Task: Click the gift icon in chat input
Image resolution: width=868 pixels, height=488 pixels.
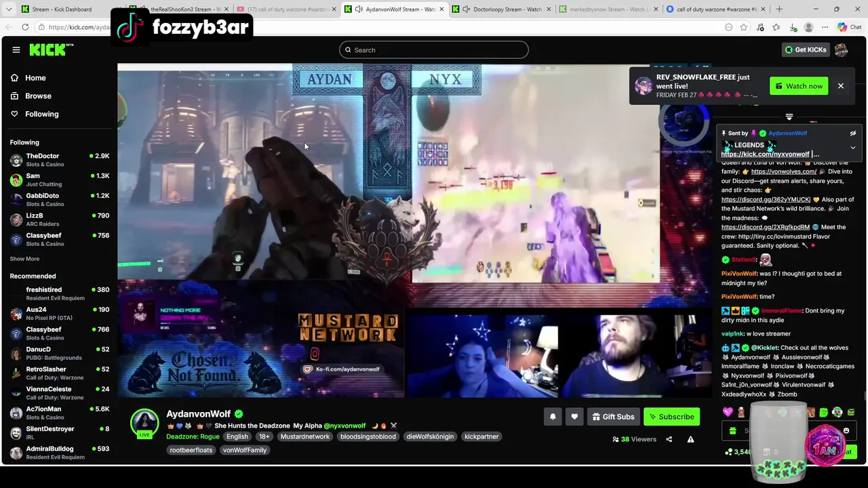Action: pyautogui.click(x=732, y=430)
